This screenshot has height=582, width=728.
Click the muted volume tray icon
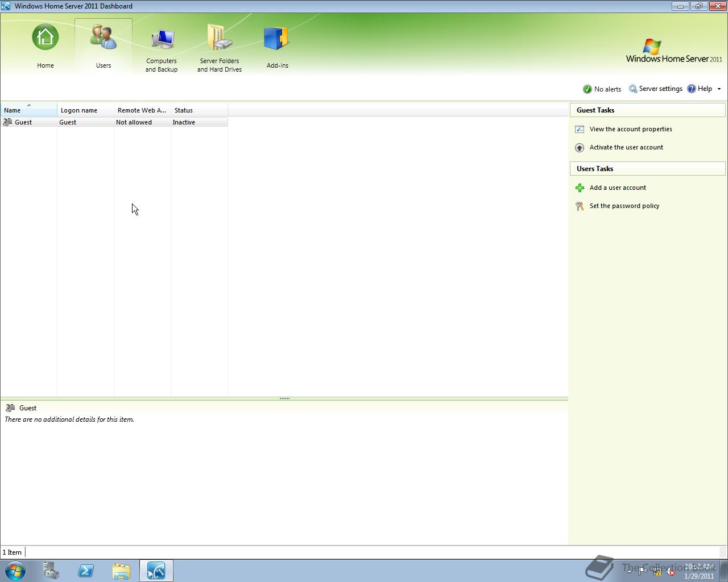click(x=671, y=571)
